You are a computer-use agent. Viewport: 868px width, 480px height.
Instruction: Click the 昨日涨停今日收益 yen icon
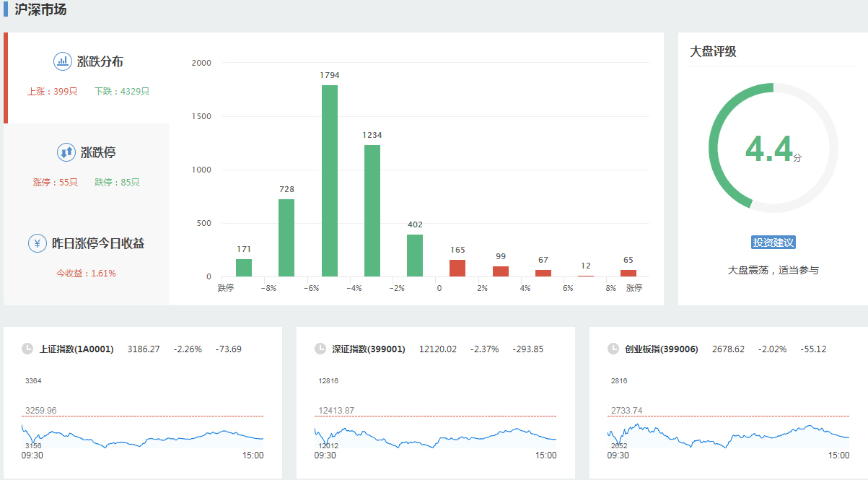(38, 243)
